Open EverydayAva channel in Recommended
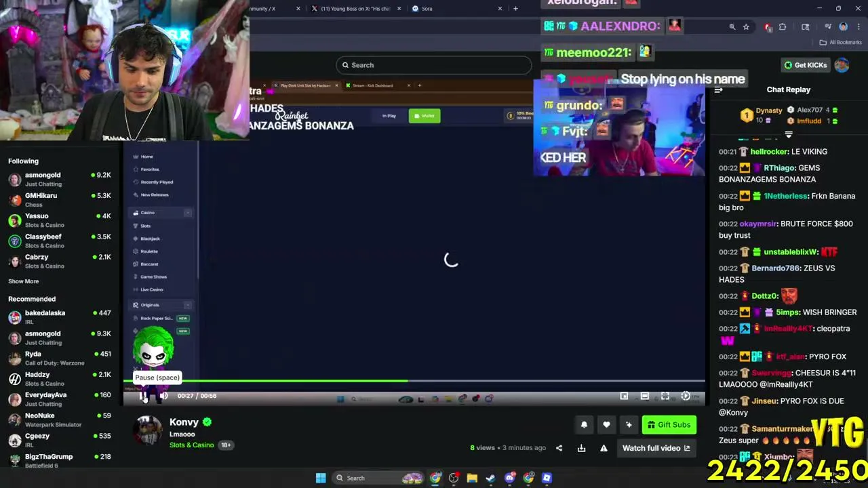Viewport: 868px width, 488px height. [60, 399]
